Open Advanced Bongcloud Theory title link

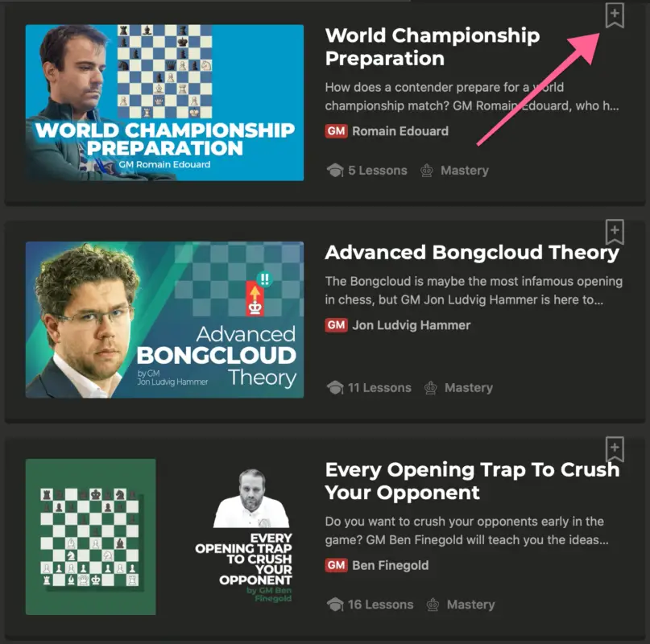tap(472, 253)
